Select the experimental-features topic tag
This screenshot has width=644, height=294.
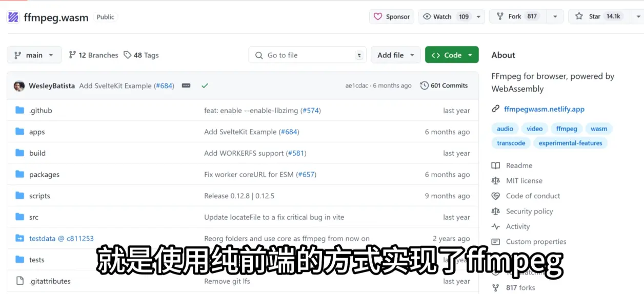[570, 143]
